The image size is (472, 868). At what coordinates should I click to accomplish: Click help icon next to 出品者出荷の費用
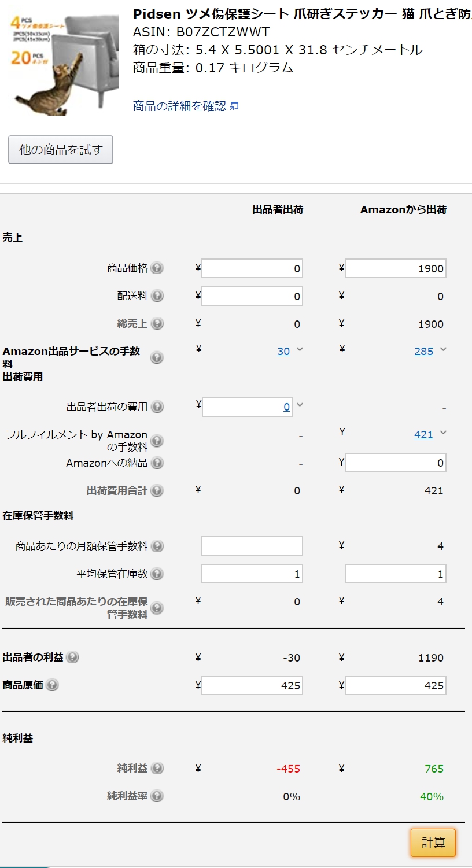tap(157, 407)
